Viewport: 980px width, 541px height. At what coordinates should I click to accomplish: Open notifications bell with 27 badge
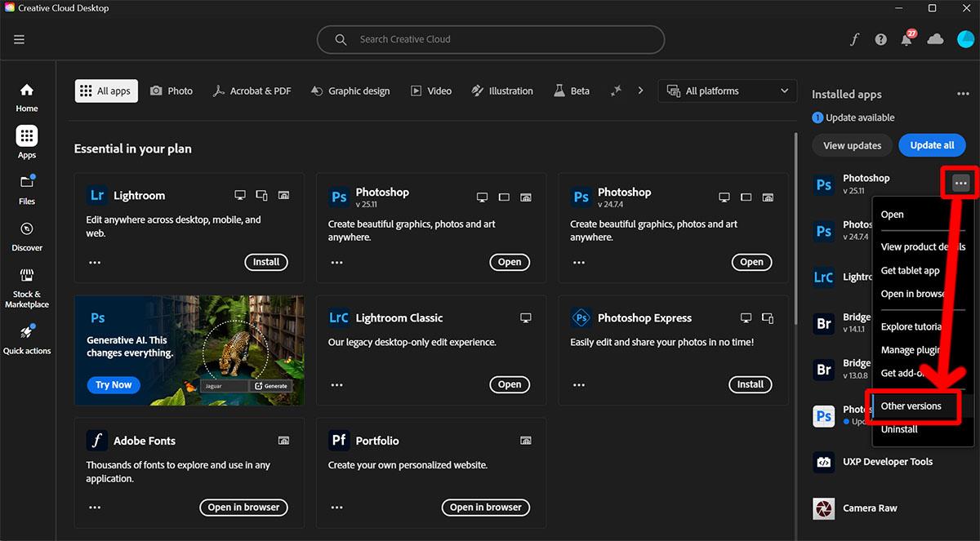[906, 38]
